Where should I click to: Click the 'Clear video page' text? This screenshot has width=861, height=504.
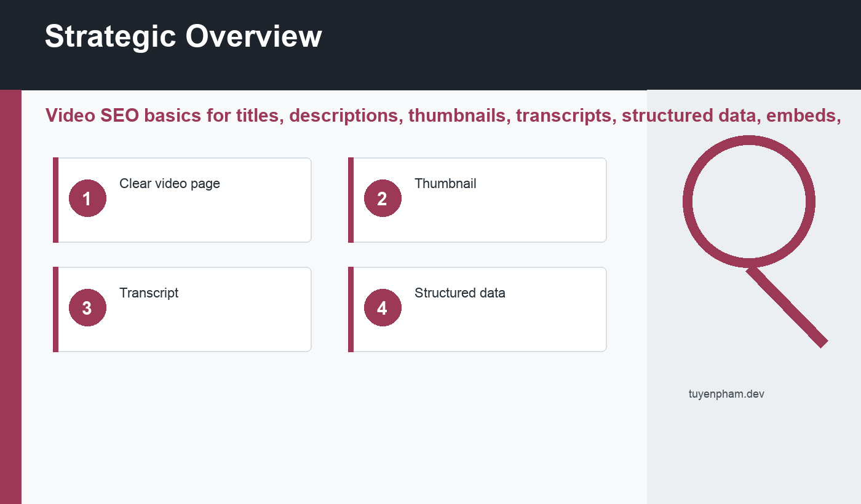tap(170, 183)
